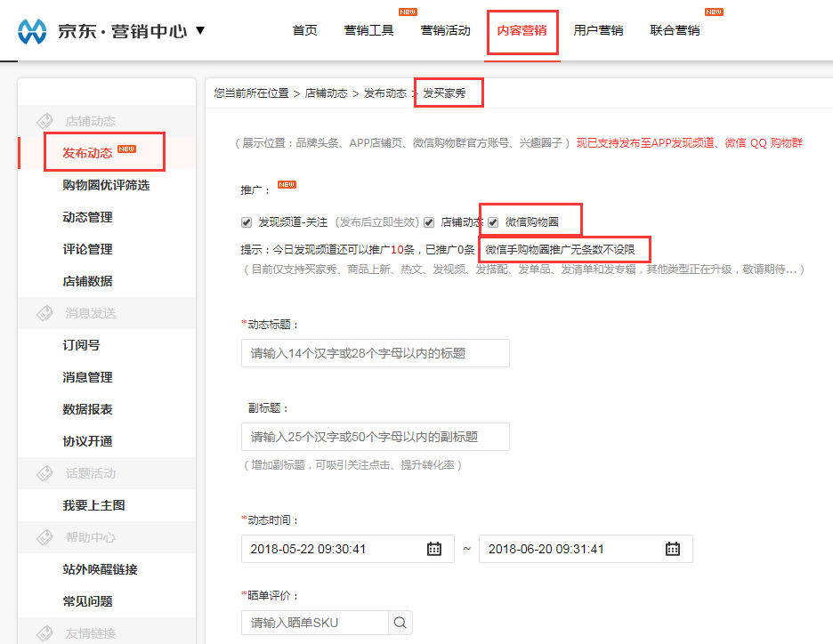This screenshot has height=644, width=833.
Task: Click the red 现已支持发布至APP发现频道 notice text
Action: point(690,143)
